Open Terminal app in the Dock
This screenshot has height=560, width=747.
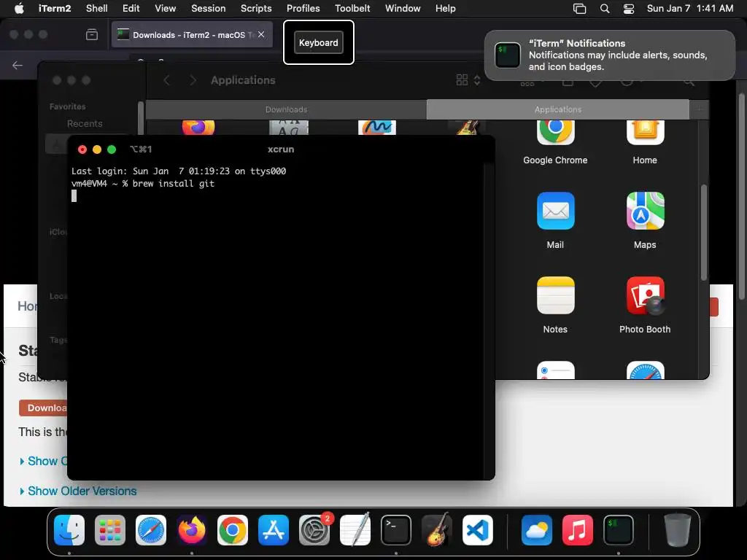(396, 530)
